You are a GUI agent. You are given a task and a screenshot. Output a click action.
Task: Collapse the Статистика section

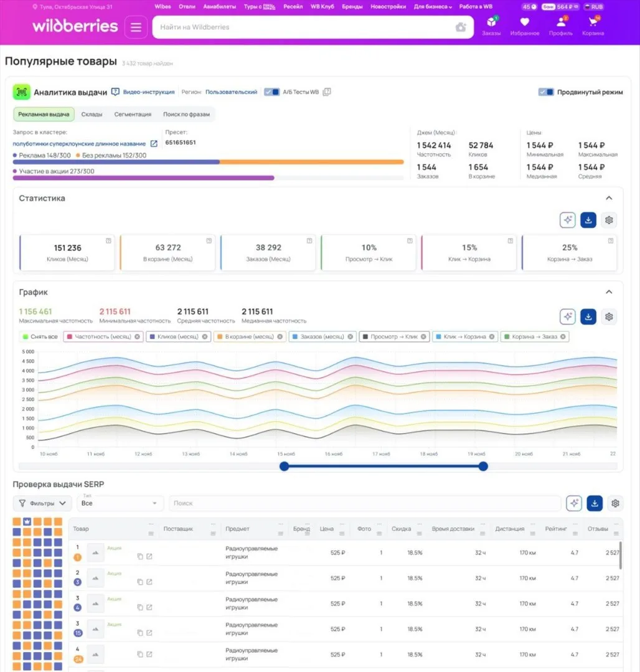pyautogui.click(x=609, y=198)
